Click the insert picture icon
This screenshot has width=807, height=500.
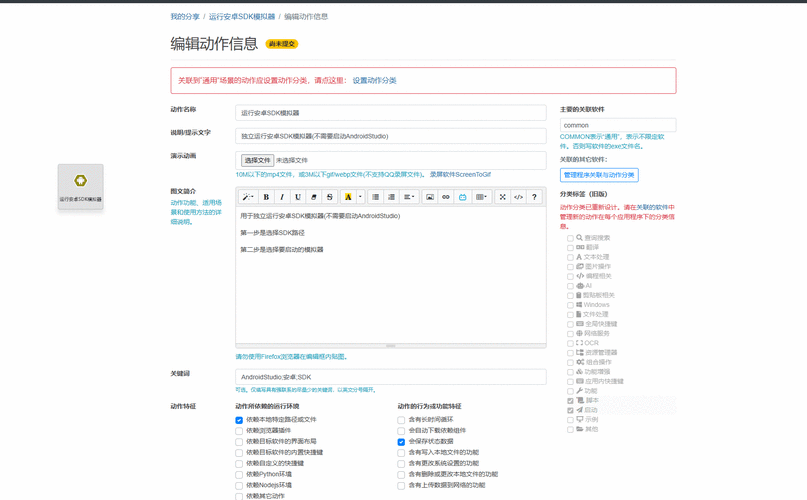coord(430,197)
